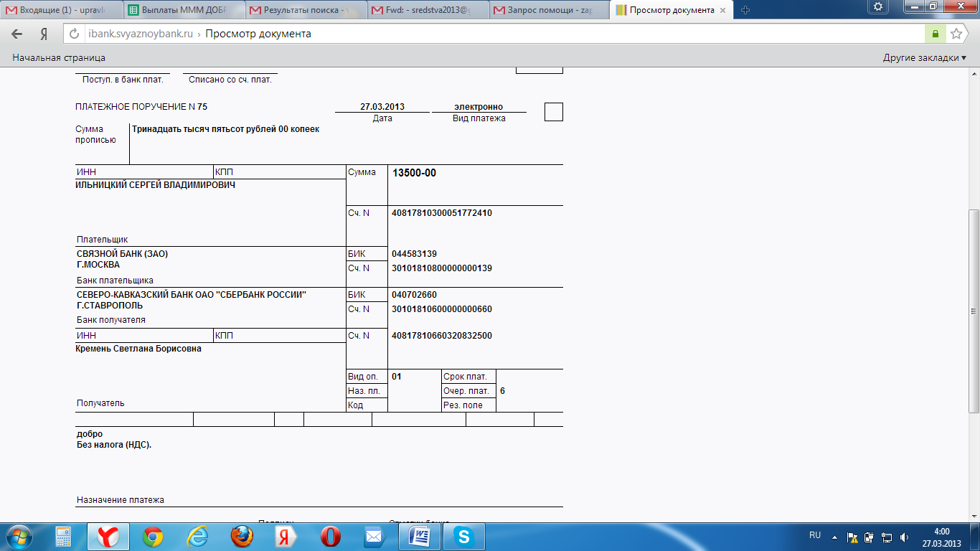This screenshot has width=980, height=551.
Task: Select the payment amount 13500-00
Action: 414,173
